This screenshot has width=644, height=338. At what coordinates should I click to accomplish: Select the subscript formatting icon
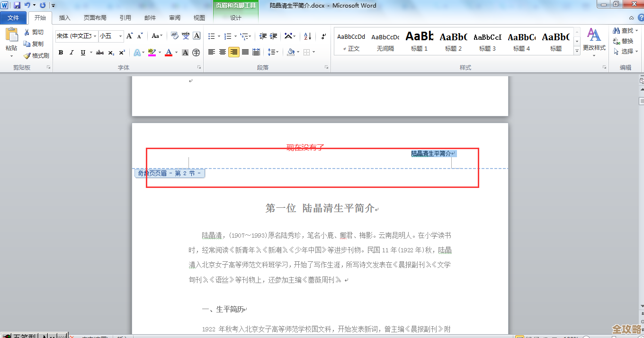110,53
